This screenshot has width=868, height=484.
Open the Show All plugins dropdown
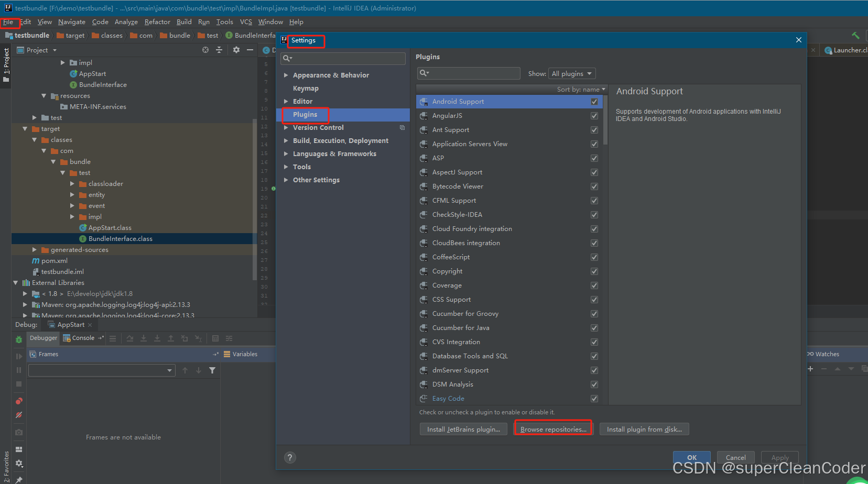(x=572, y=74)
